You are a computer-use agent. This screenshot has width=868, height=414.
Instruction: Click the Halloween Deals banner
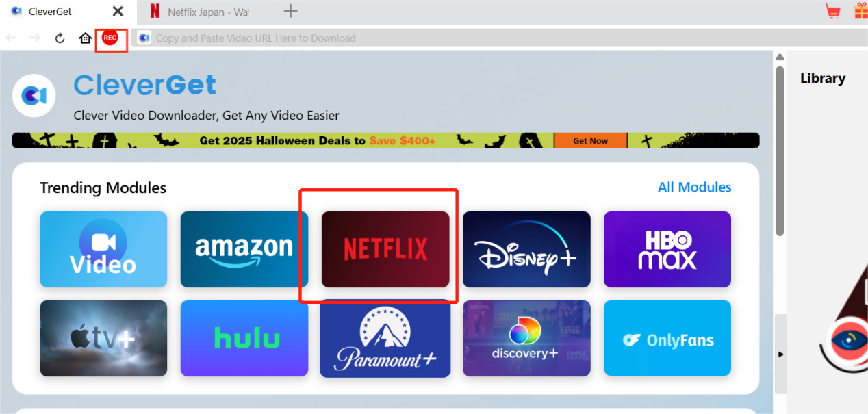point(385,140)
